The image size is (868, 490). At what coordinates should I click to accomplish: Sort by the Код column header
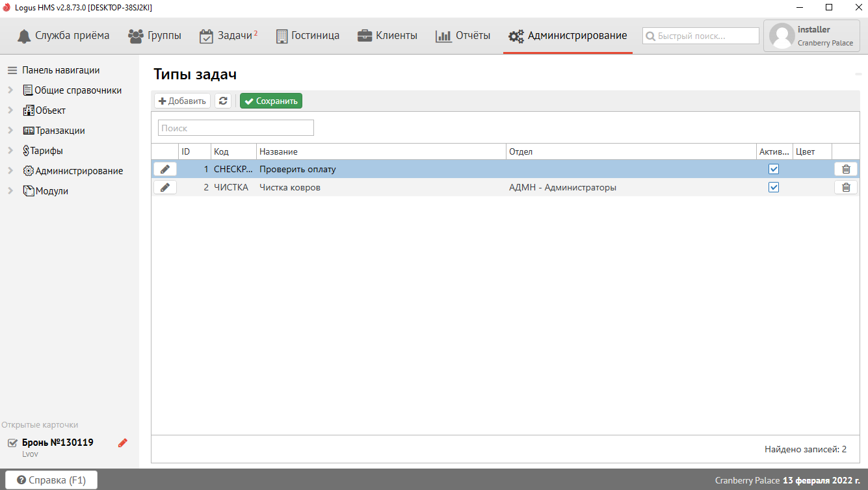pos(233,151)
